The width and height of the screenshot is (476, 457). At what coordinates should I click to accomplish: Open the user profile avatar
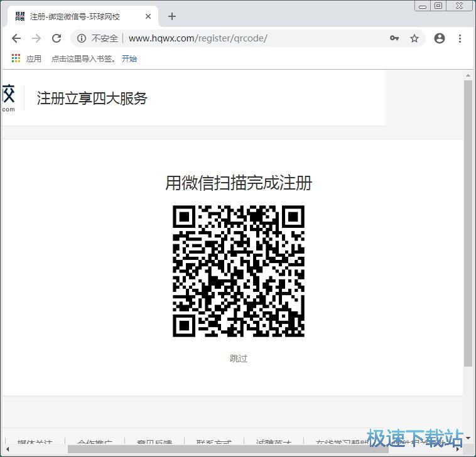click(440, 38)
